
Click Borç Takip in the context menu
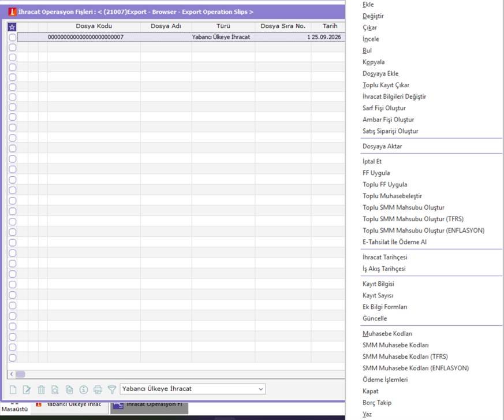377,403
